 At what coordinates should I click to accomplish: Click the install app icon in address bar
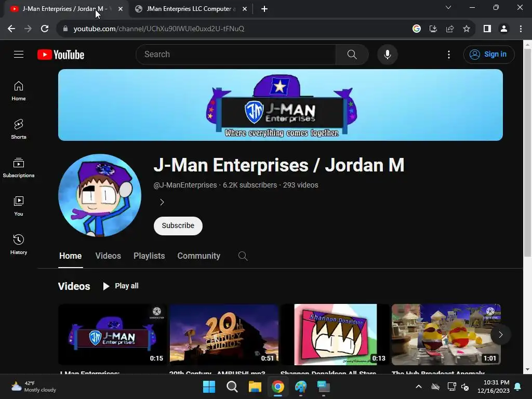coord(433,29)
